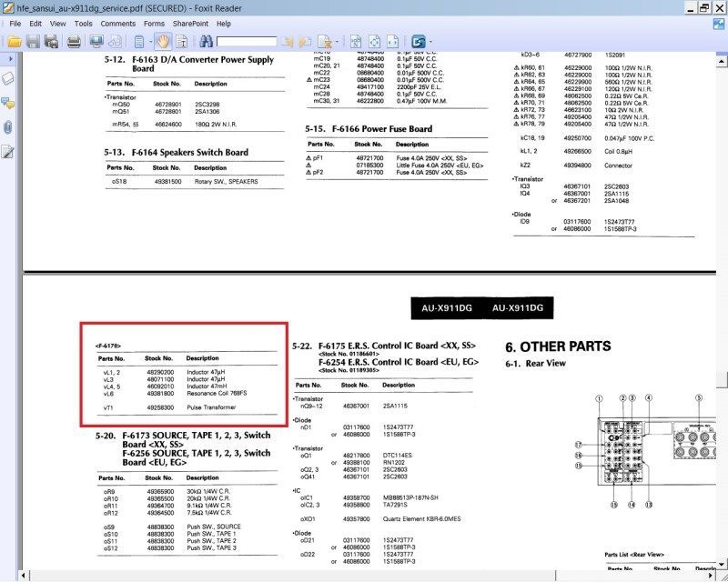Open the SharePoint menu

(190, 24)
